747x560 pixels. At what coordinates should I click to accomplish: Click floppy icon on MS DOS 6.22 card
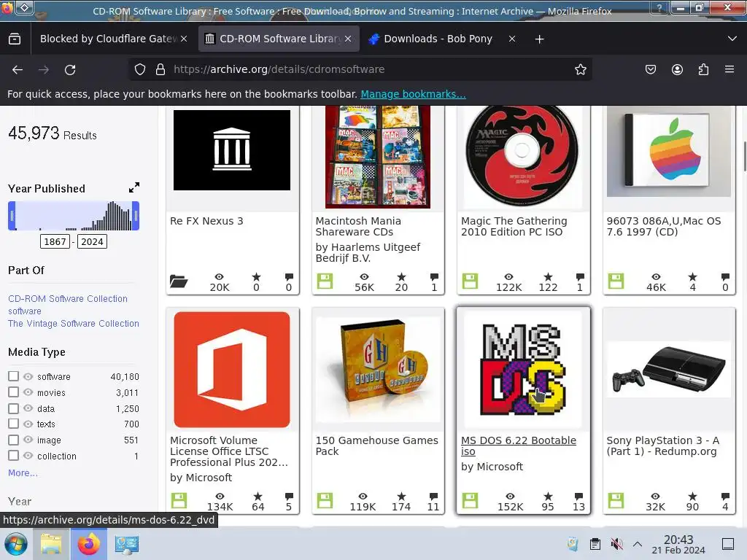click(471, 500)
